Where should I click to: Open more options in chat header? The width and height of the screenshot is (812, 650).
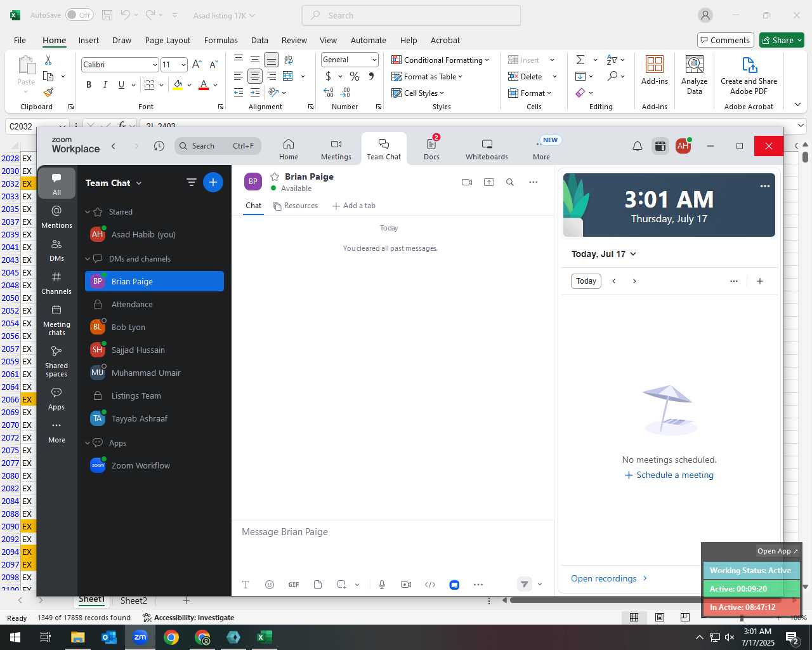click(534, 182)
